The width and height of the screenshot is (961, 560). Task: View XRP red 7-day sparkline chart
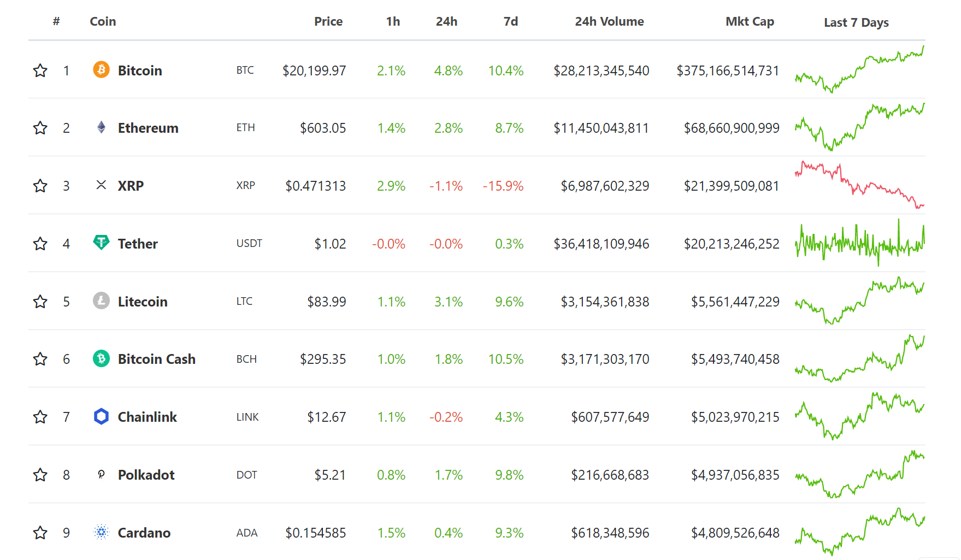click(x=860, y=185)
